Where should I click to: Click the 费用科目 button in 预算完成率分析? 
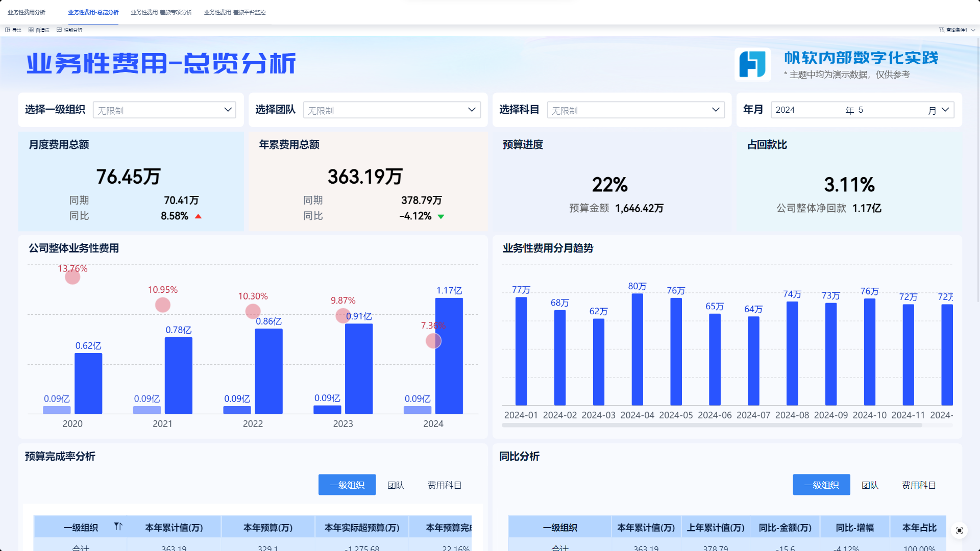tap(444, 485)
